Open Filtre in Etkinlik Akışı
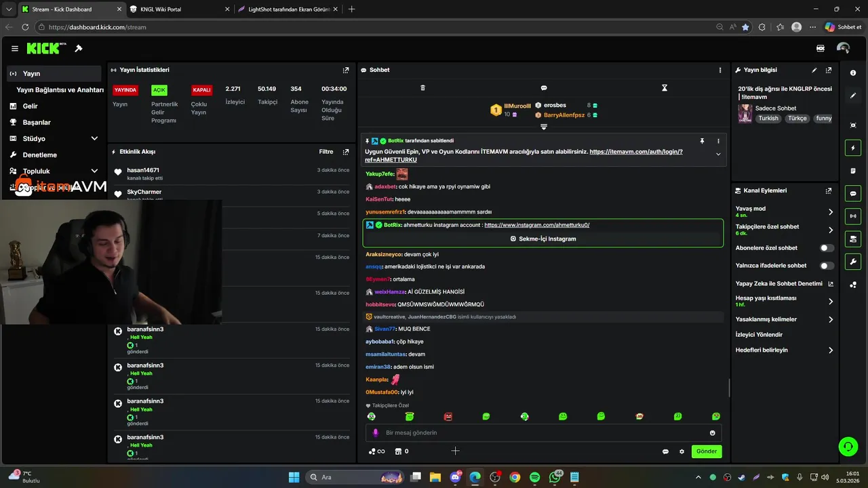 pyautogui.click(x=326, y=152)
